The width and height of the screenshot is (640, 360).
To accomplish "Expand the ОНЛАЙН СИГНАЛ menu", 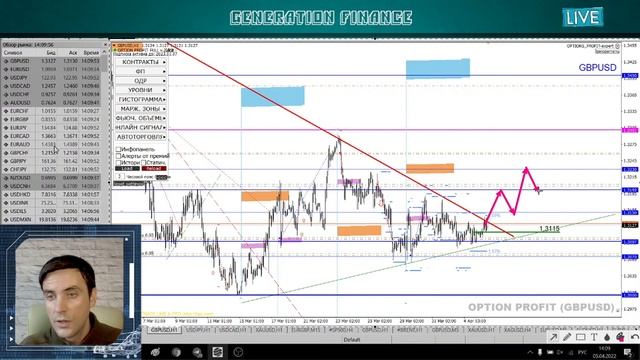I will point(141,127).
